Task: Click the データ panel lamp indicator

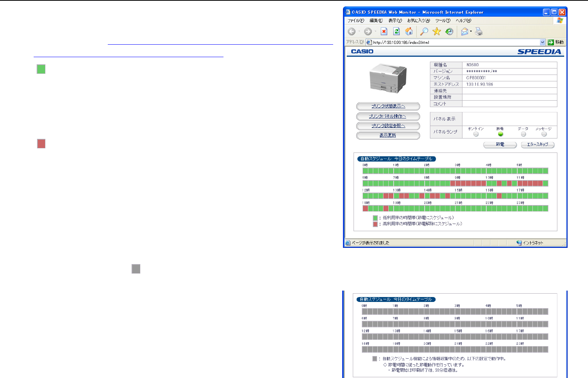Action: coord(523,134)
